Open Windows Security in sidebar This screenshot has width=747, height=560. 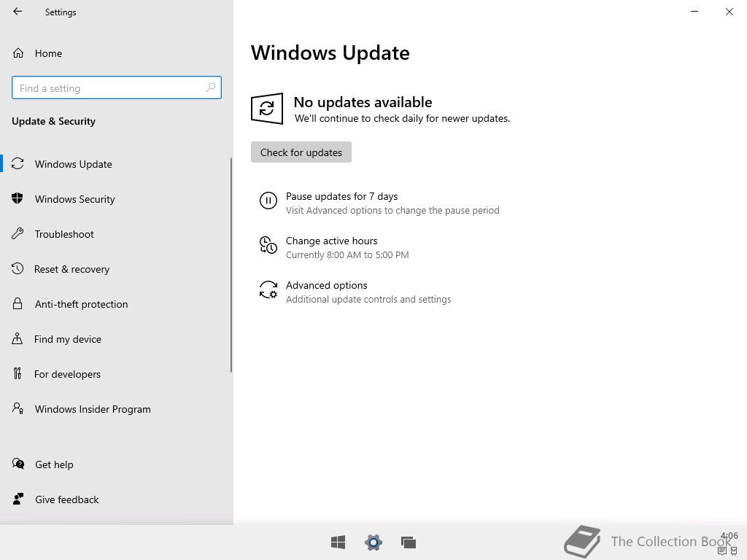coord(75,199)
